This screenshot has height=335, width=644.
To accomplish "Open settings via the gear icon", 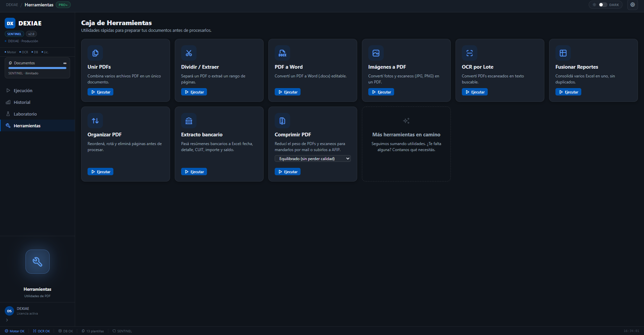I will pos(633,5).
